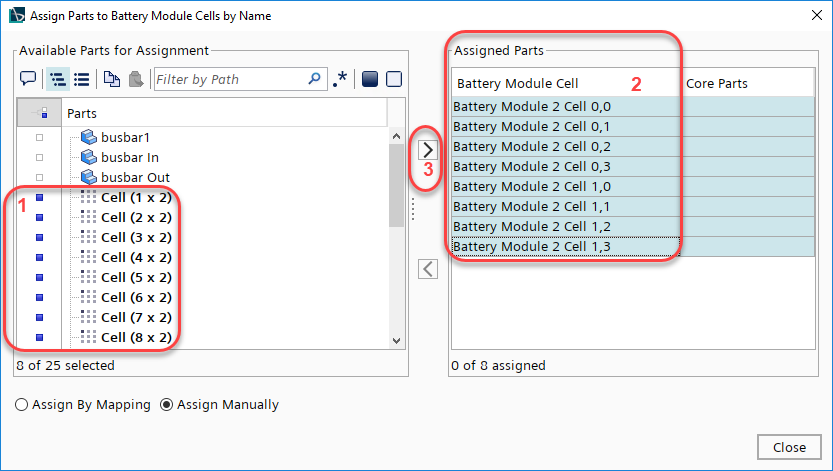Click the copy icon in the toolbar

click(111, 79)
